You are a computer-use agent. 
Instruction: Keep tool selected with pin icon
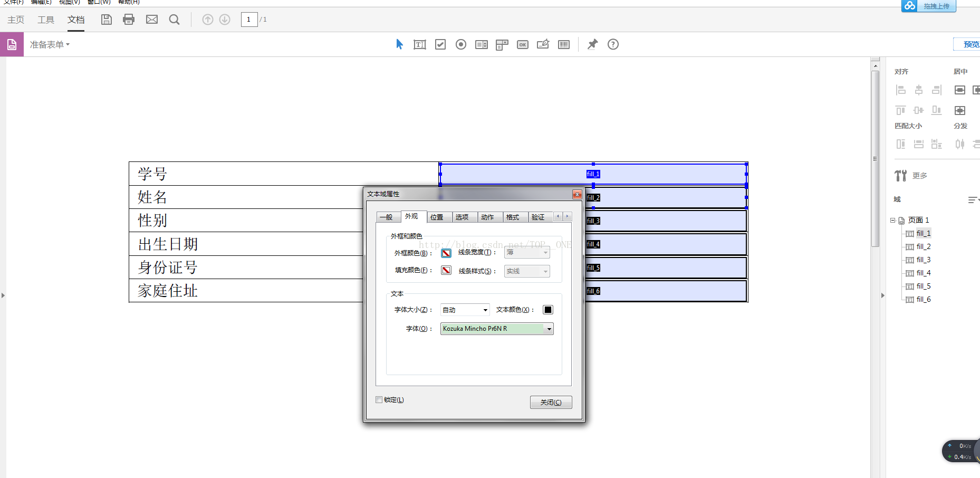click(592, 44)
